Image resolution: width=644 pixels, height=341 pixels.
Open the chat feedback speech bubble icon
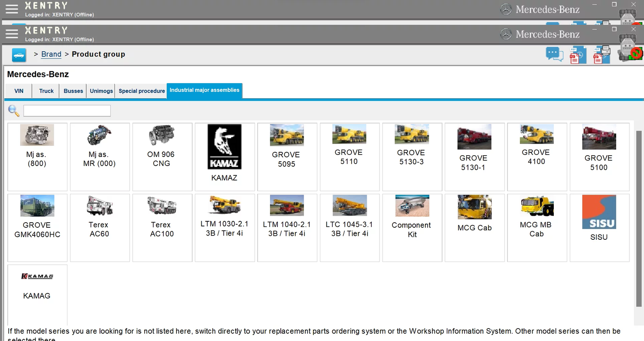point(554,54)
